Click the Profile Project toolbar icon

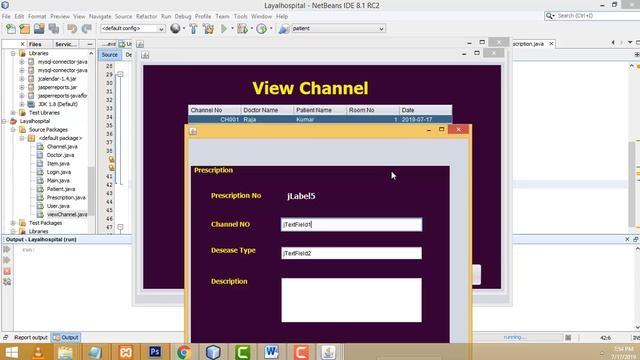click(262, 29)
